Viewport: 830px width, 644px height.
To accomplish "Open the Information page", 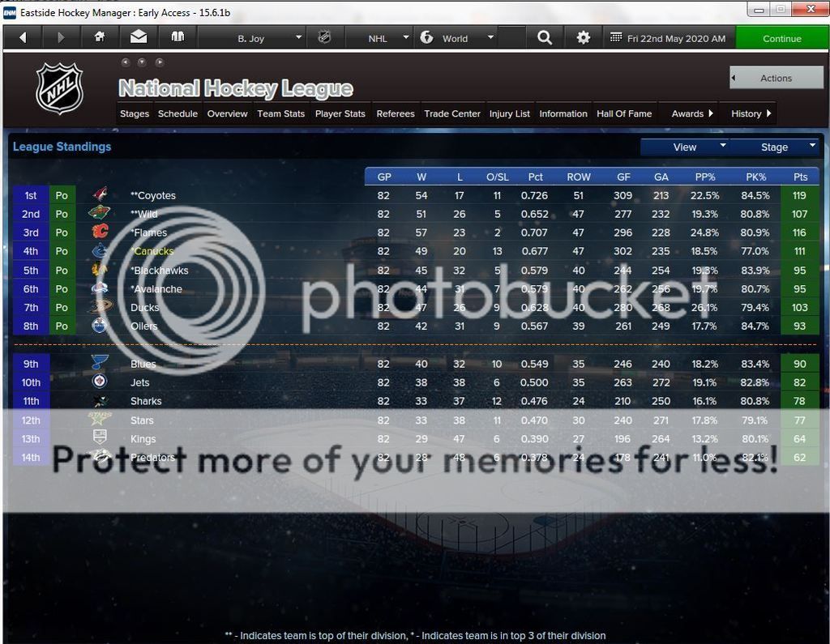I will click(x=563, y=113).
